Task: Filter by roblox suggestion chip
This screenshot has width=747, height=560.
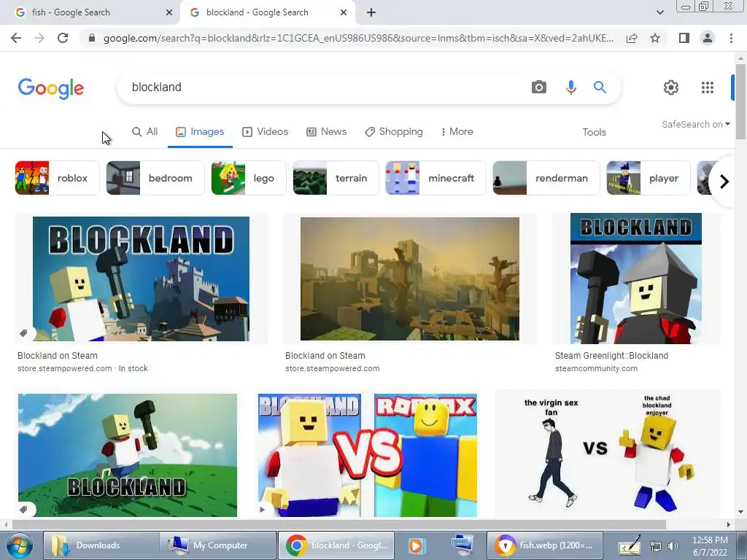Action: pos(57,178)
